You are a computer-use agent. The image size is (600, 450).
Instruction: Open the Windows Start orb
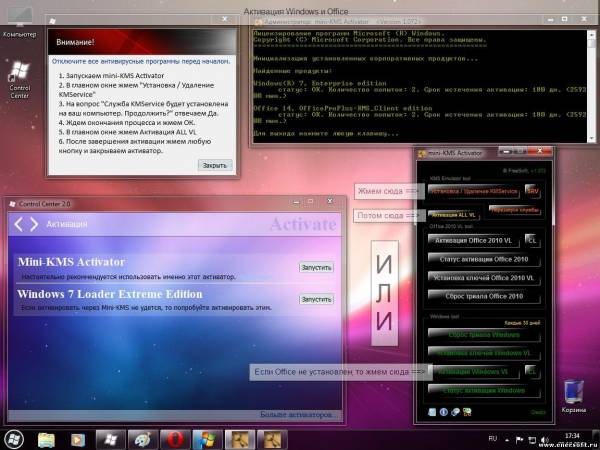(14, 439)
